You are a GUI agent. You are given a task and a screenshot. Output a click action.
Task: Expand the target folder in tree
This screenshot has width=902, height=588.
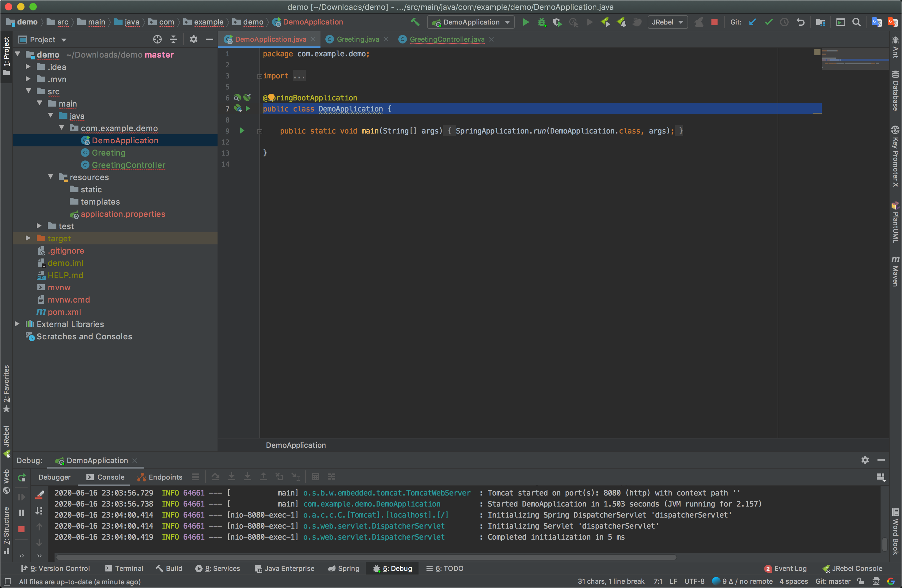[x=28, y=238]
